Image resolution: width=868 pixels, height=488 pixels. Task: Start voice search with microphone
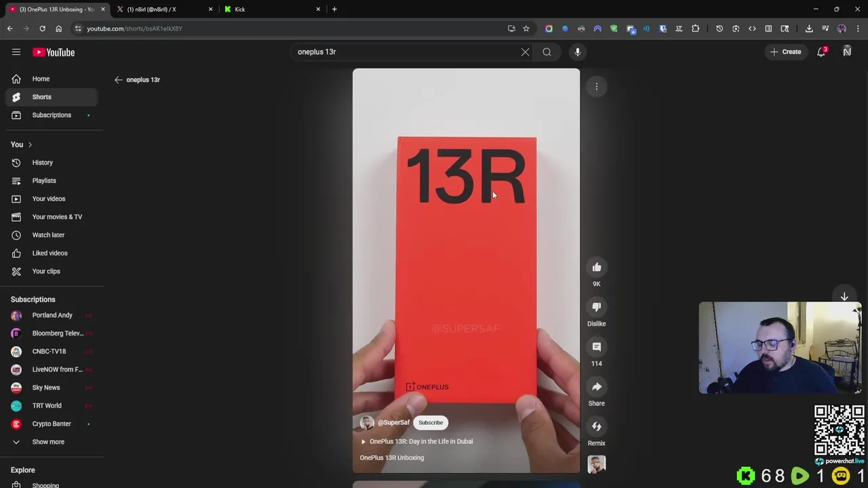pyautogui.click(x=577, y=52)
